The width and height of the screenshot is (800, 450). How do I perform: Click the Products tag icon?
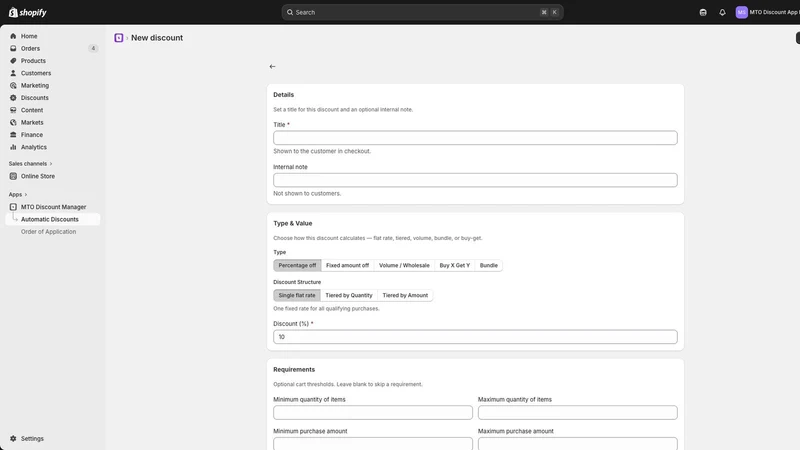(x=13, y=61)
